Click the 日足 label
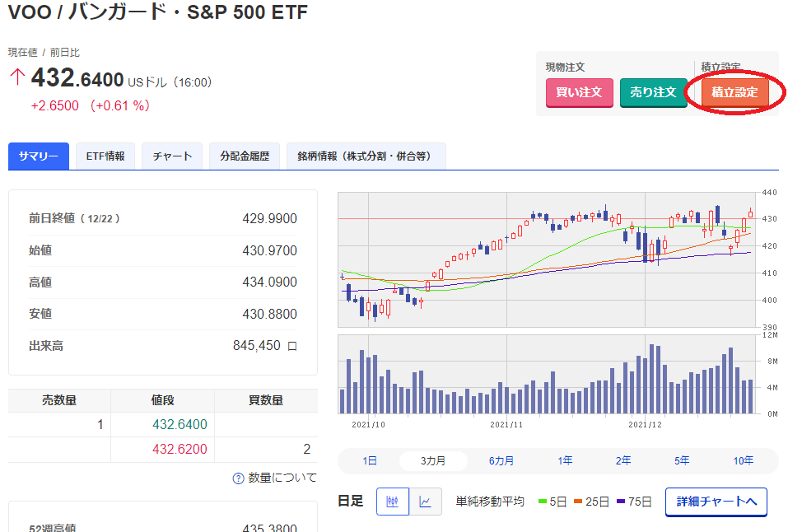 [x=351, y=502]
